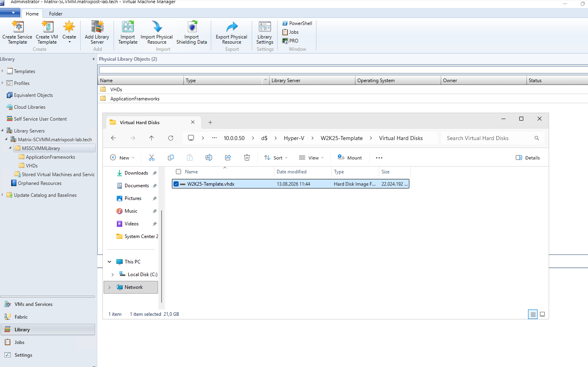Select the VHDs row in objects list

tap(343, 90)
